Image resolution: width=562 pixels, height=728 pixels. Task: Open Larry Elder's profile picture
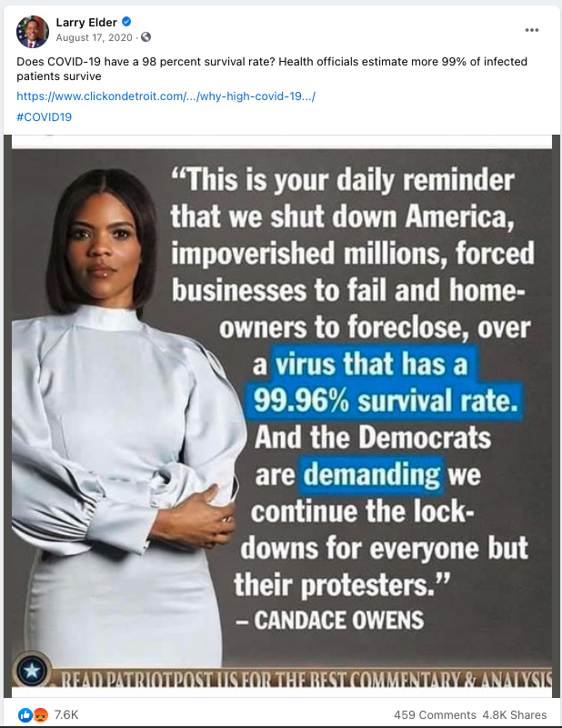click(33, 32)
